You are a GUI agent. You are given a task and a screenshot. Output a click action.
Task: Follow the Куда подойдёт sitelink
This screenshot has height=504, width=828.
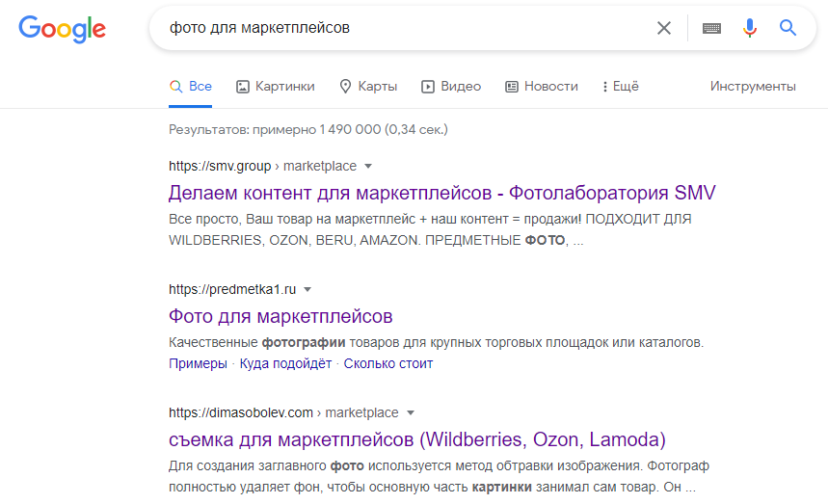(285, 363)
